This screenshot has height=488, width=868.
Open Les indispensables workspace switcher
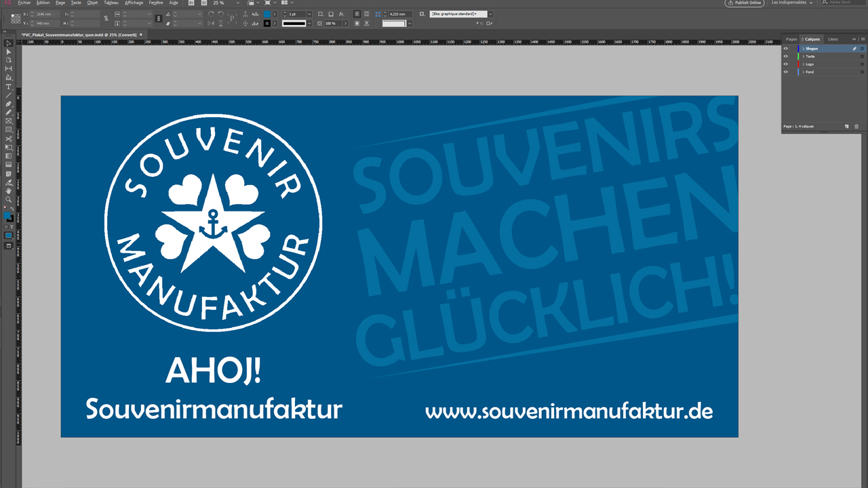pyautogui.click(x=792, y=3)
